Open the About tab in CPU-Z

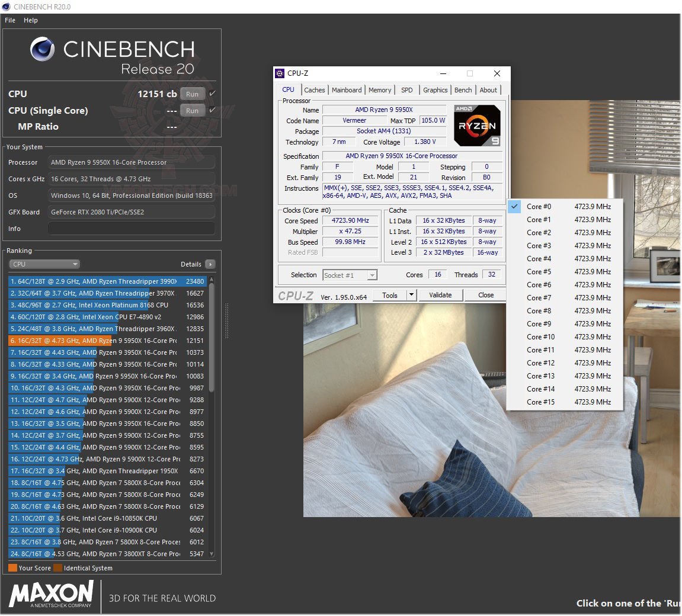click(488, 90)
